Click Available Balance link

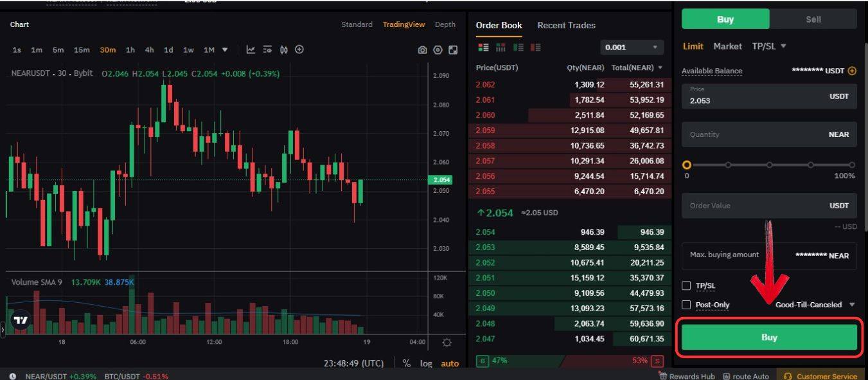coord(712,71)
